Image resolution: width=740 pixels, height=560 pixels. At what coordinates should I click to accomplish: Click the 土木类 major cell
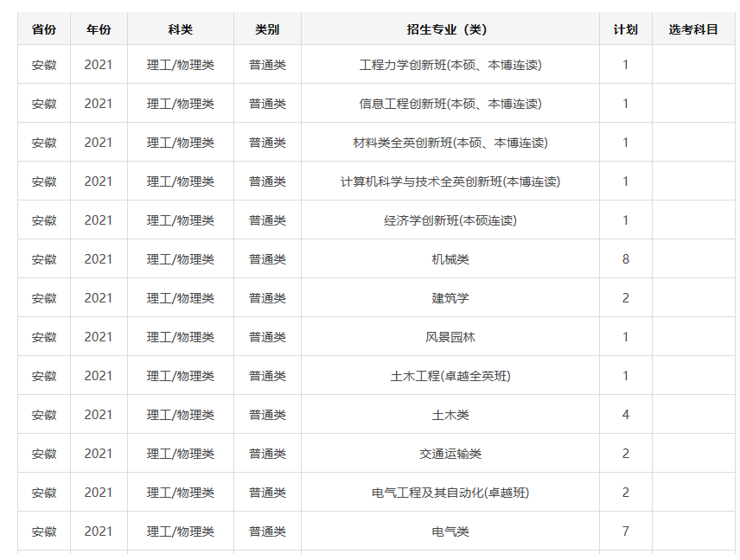point(450,415)
